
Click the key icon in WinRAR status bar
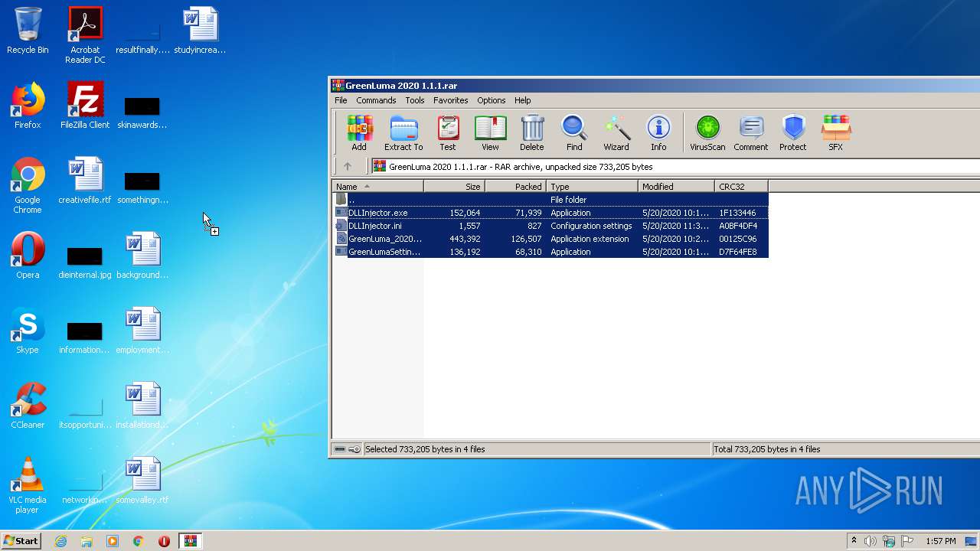354,449
